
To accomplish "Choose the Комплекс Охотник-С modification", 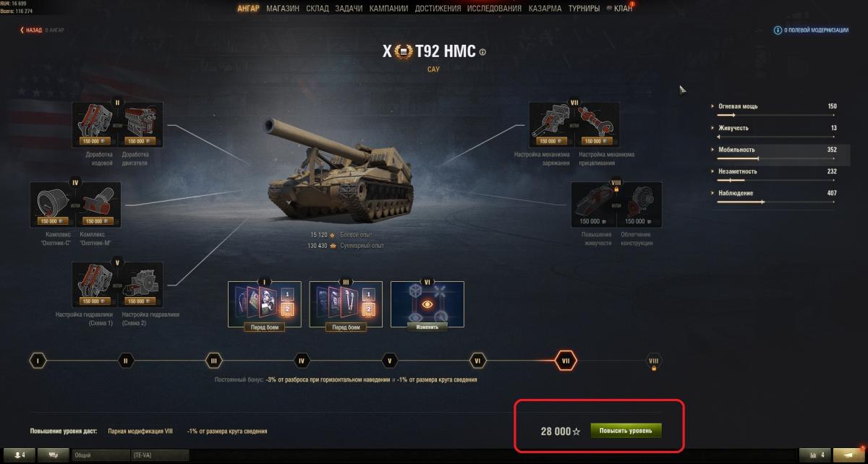I will [54, 205].
